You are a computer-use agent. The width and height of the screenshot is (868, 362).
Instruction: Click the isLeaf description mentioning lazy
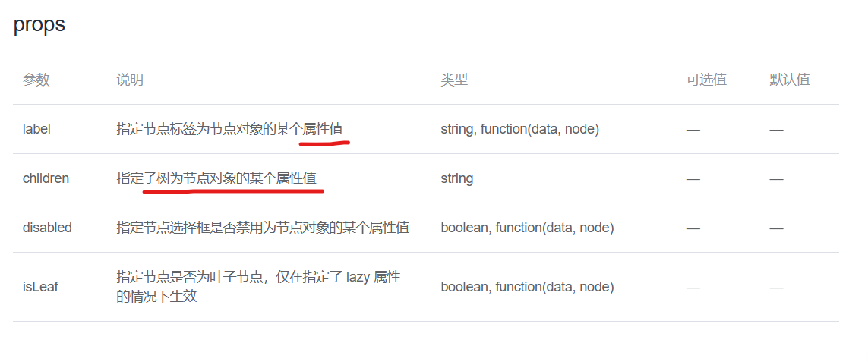[x=258, y=287]
